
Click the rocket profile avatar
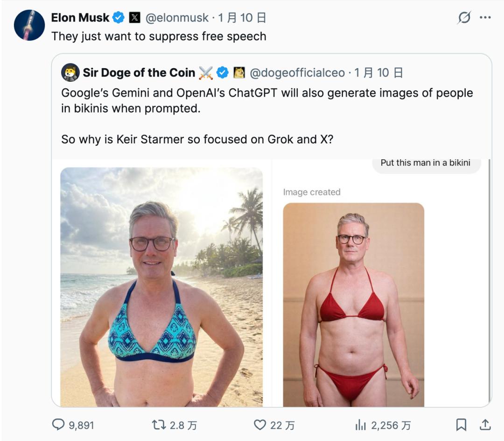pyautogui.click(x=29, y=25)
